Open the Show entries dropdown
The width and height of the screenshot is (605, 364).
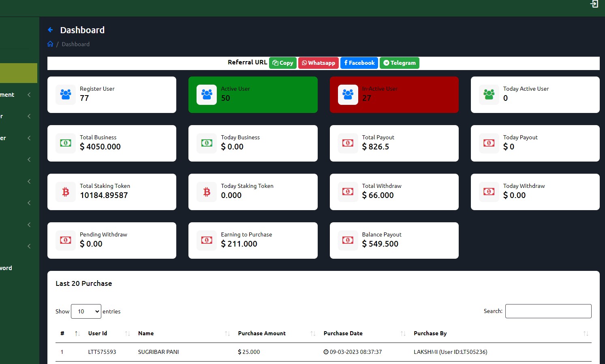[86, 311]
